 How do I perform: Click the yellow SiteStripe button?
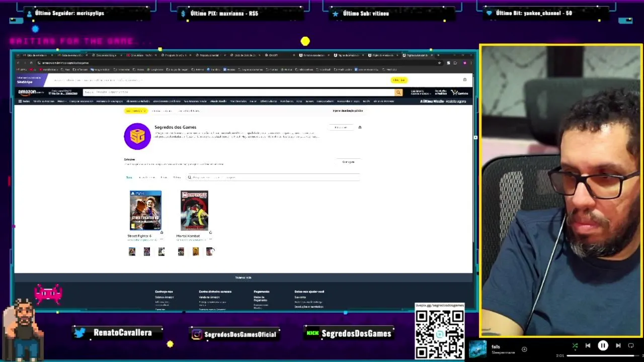tap(399, 80)
